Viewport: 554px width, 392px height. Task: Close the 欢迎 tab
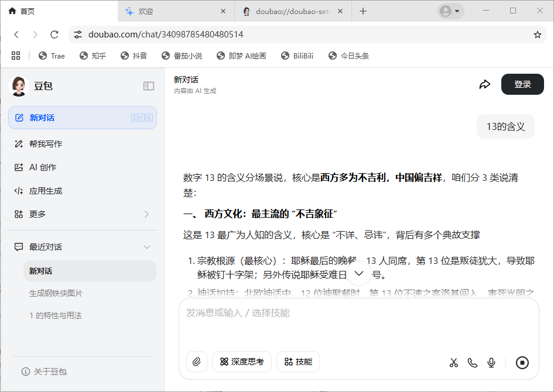tap(223, 11)
